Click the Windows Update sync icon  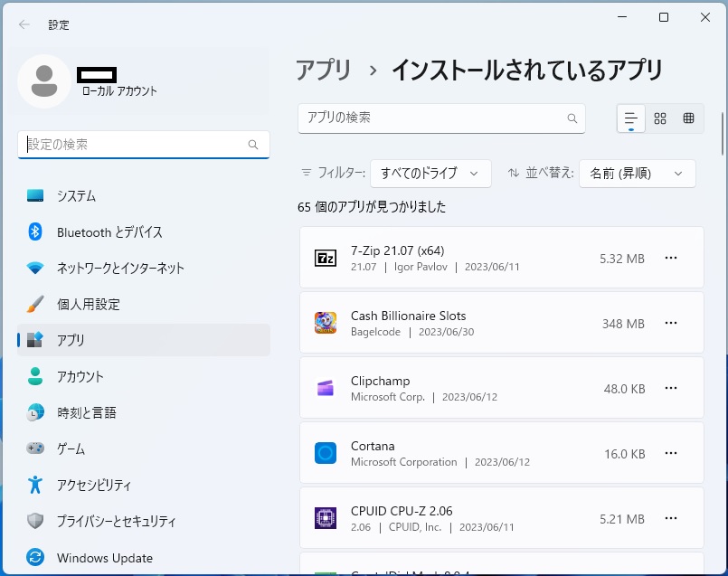(x=35, y=557)
